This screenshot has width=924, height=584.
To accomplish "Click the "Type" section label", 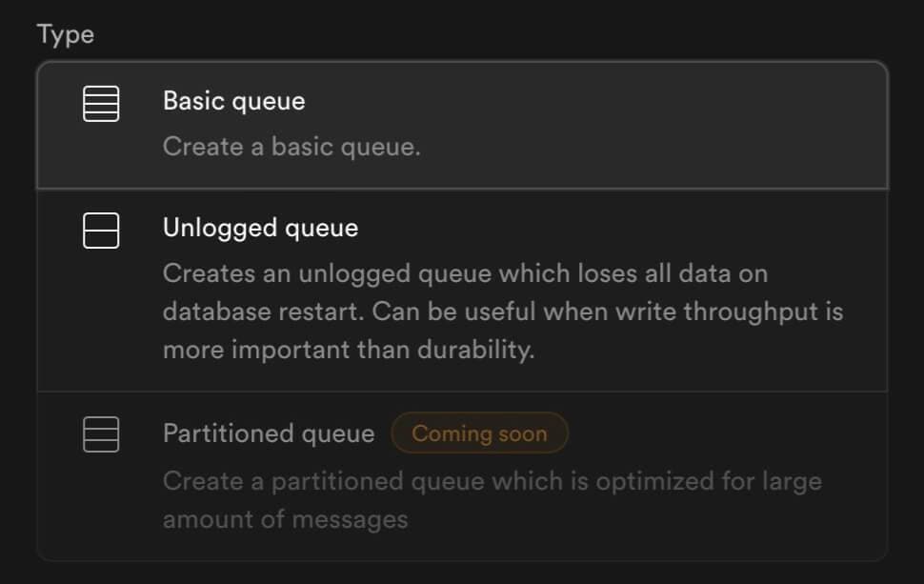I will click(66, 35).
